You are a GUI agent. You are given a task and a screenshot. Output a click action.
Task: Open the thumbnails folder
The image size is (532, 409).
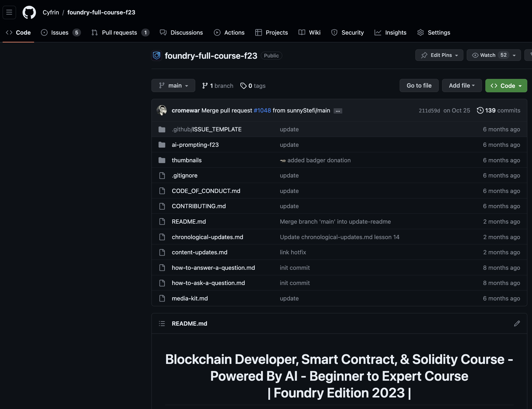coord(187,160)
